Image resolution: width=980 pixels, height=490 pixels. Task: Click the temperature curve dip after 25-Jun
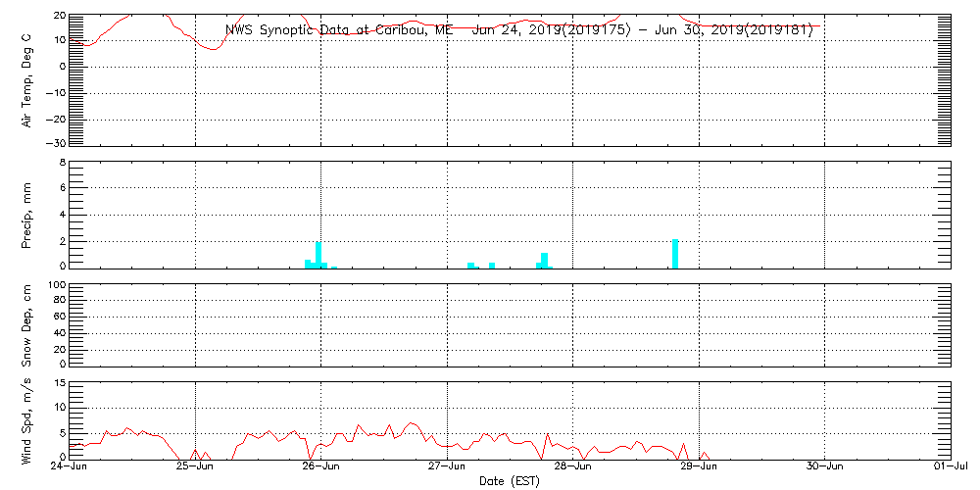pos(214,48)
